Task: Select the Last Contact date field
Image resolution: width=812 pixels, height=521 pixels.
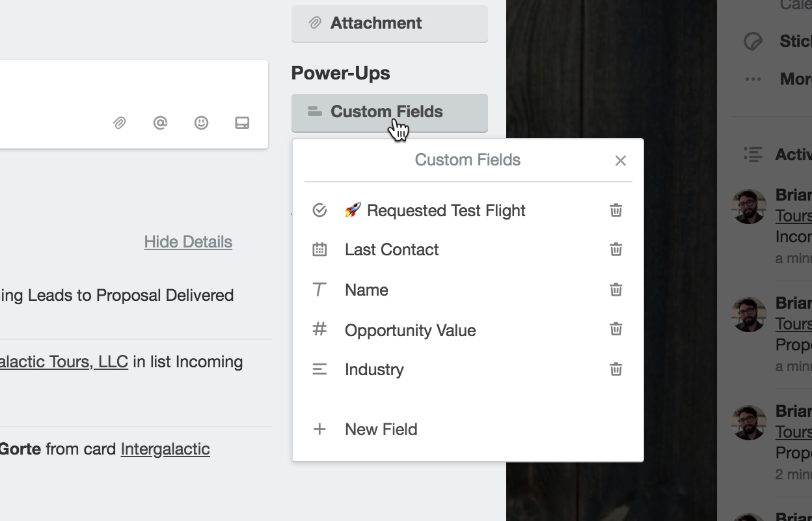Action: pyautogui.click(x=392, y=249)
